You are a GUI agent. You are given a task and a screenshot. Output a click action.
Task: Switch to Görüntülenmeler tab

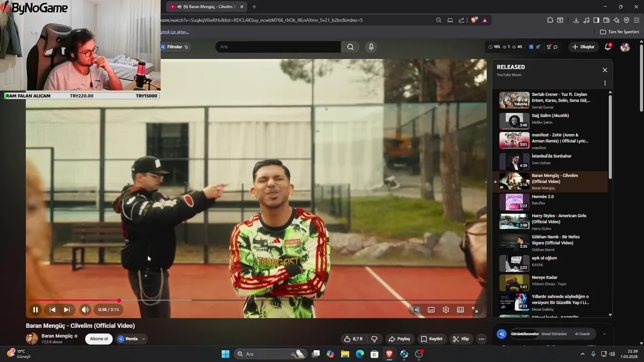[x=525, y=334]
